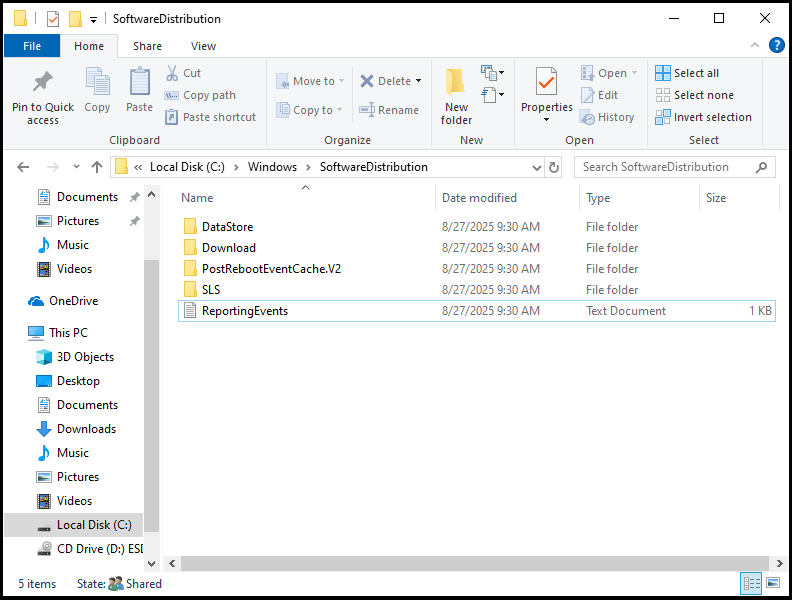Switch to the Share ribbon tab
Screen dimensions: 792x600
pyautogui.click(x=147, y=46)
